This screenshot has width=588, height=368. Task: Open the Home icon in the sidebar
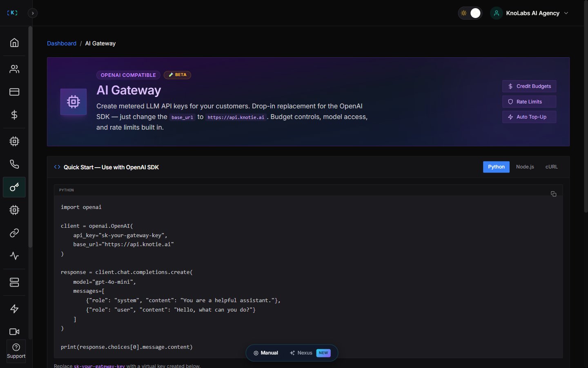(14, 43)
